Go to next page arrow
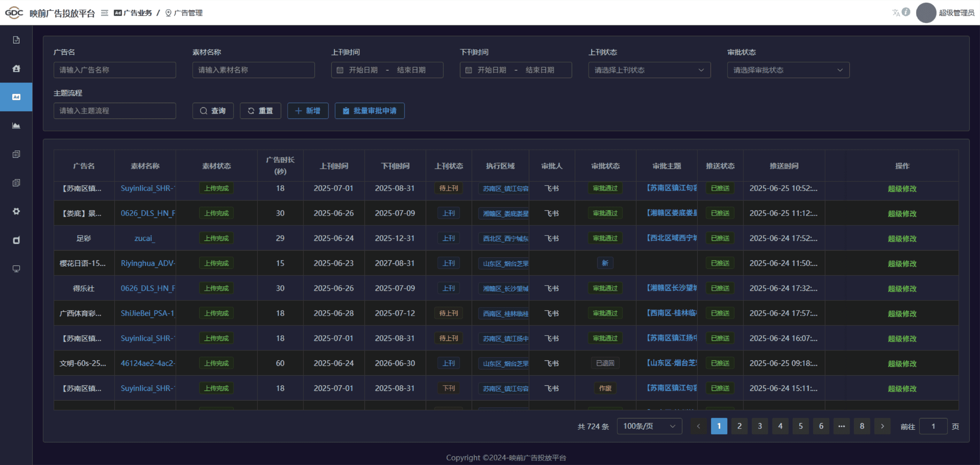The image size is (980, 465). [x=882, y=426]
